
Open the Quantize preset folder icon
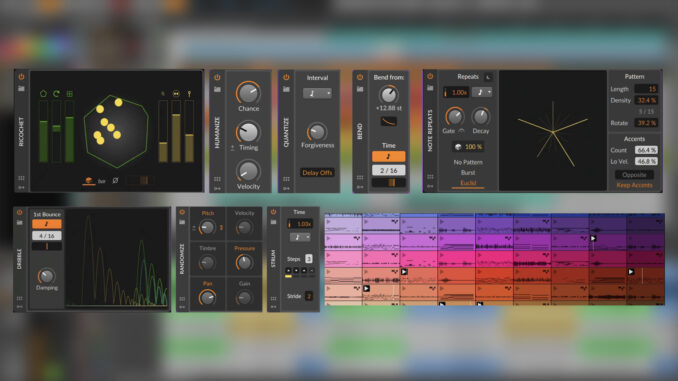coord(286,89)
